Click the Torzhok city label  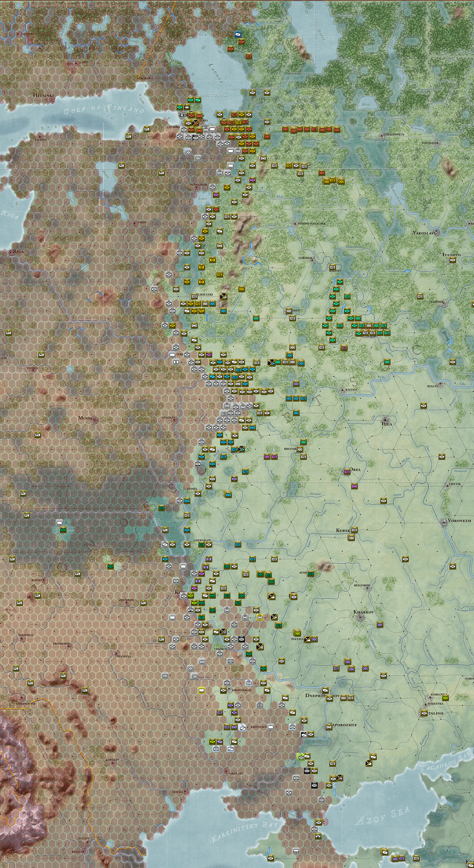(305, 258)
